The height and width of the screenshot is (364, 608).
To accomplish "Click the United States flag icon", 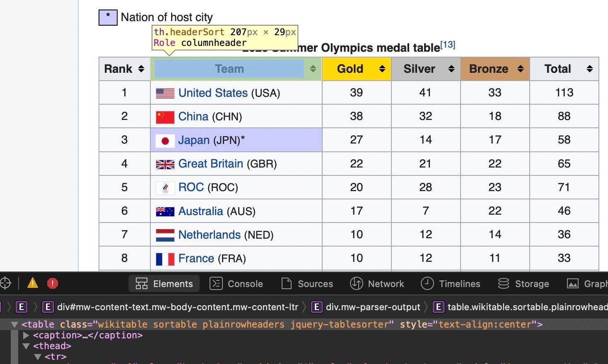I will (165, 93).
